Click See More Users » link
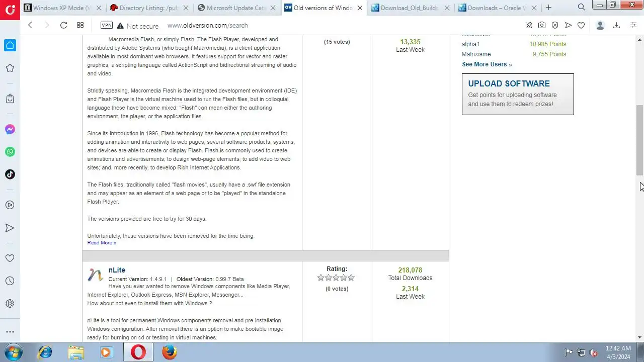This screenshot has height=362, width=644. (x=487, y=64)
